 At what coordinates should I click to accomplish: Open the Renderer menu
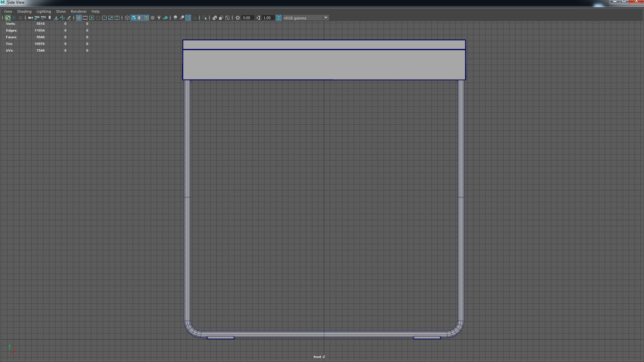[x=78, y=11]
